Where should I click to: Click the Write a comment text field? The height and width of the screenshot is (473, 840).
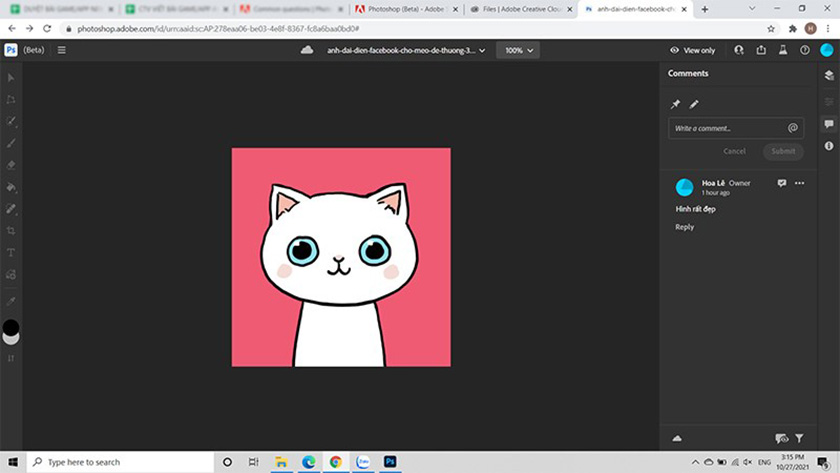[728, 128]
